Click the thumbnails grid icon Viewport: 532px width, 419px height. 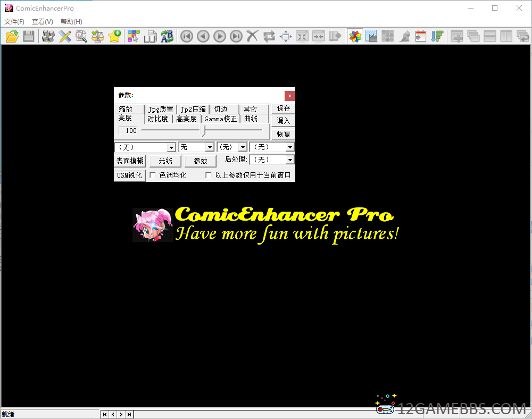387,36
